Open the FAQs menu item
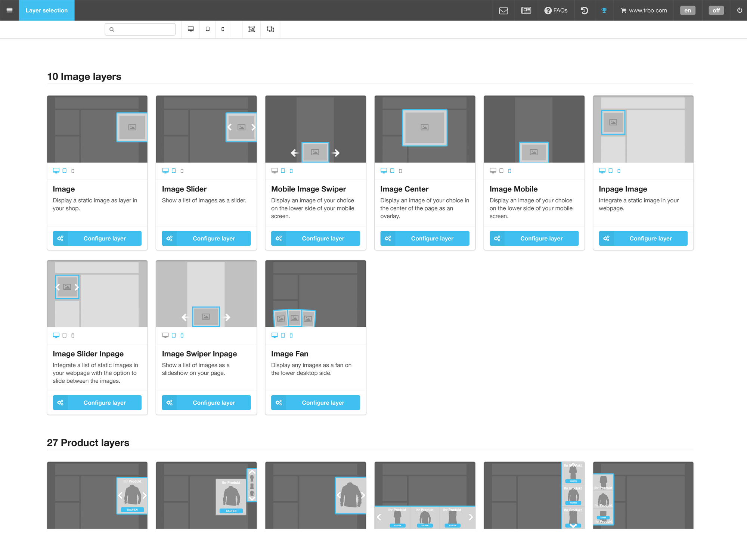Screen dimensions: 747x560 pos(556,10)
